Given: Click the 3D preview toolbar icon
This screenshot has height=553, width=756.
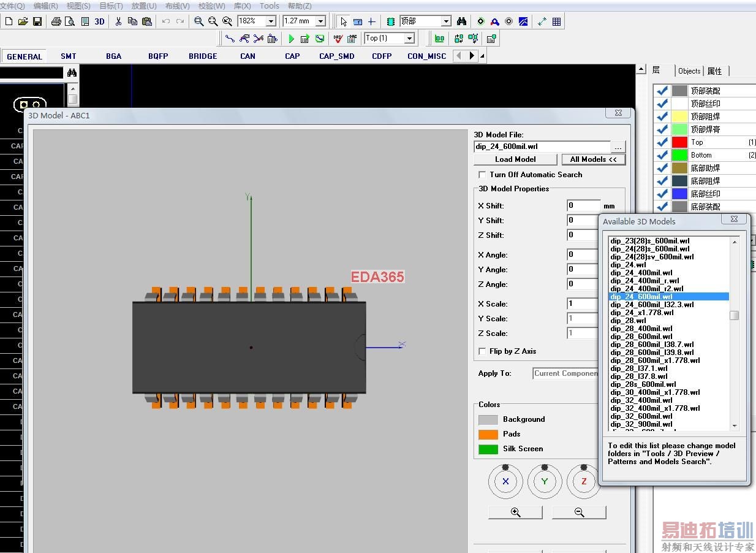Looking at the screenshot, I should pos(99,21).
